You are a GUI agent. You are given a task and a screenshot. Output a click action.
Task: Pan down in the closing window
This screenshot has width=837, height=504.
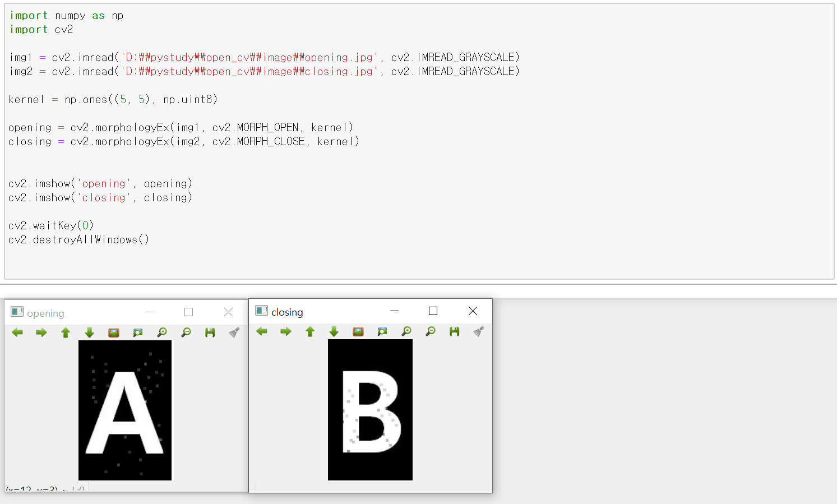(x=334, y=331)
